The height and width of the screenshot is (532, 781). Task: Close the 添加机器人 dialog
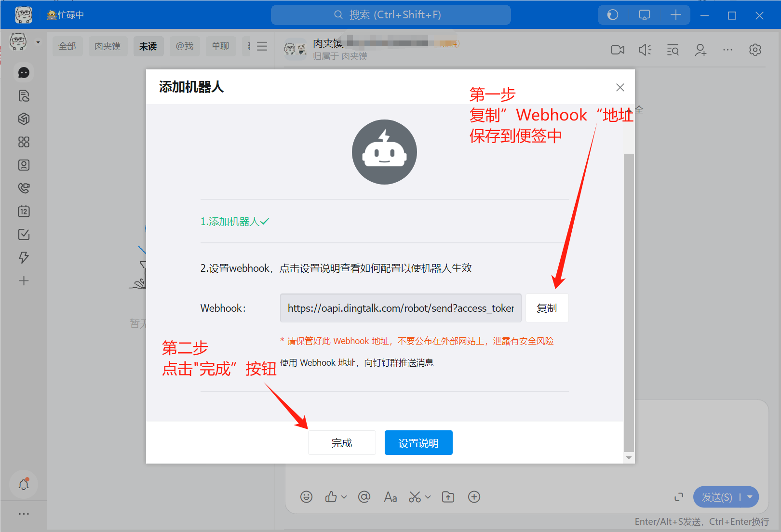coord(620,87)
